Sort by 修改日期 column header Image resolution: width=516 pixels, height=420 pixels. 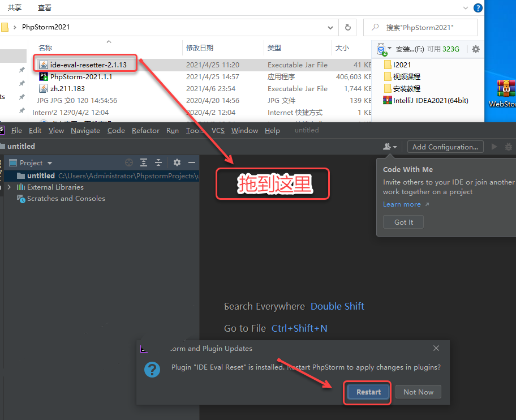tap(199, 48)
